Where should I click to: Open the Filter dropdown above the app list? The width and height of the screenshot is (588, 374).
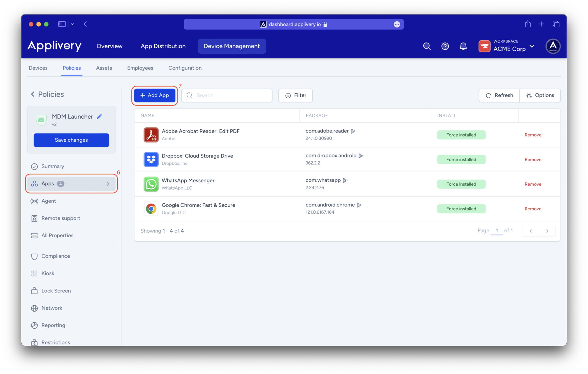click(x=295, y=95)
